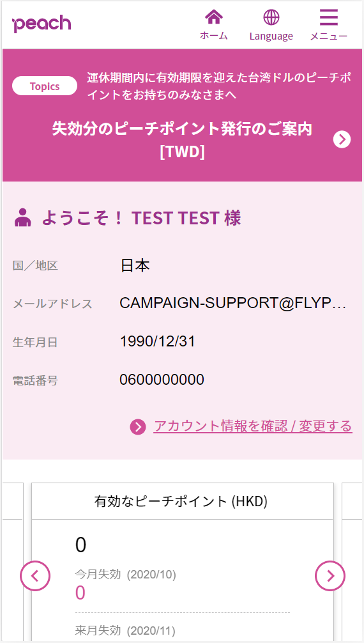Click white arrow icon on pink banner

click(342, 140)
